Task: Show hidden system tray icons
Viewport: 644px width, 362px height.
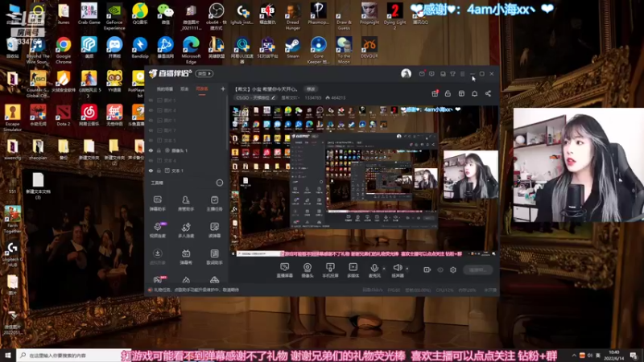Action: tap(574, 356)
